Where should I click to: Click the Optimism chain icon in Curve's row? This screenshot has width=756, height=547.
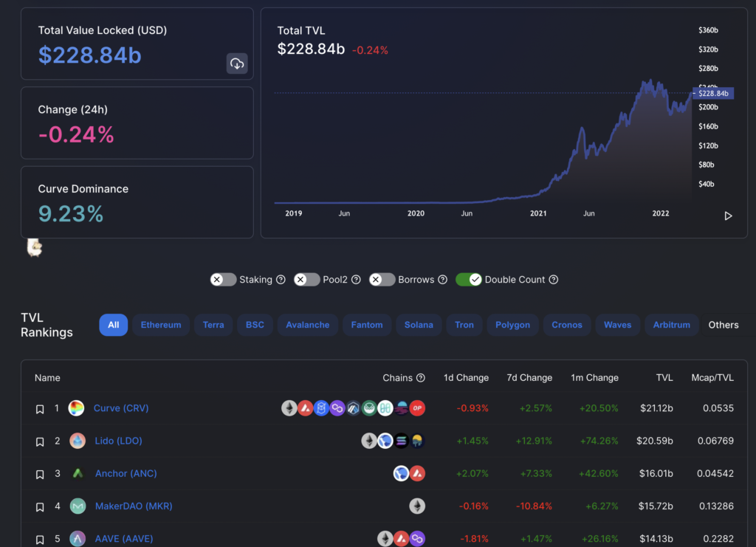[417, 407]
